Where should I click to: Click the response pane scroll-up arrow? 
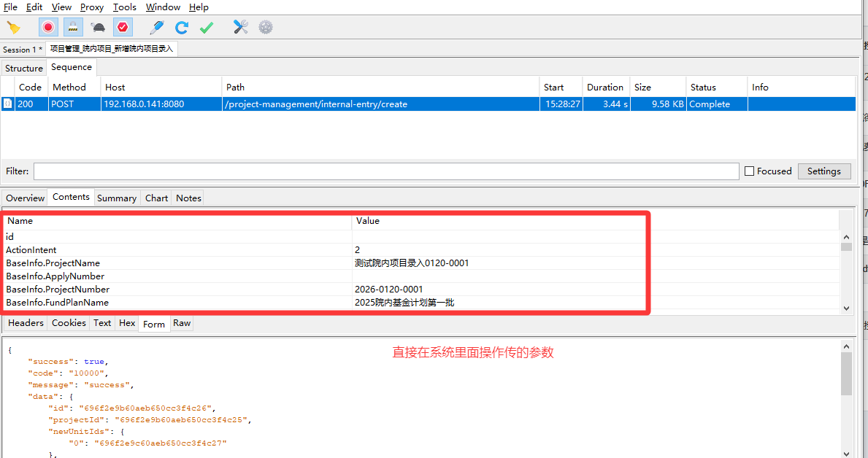(846, 346)
